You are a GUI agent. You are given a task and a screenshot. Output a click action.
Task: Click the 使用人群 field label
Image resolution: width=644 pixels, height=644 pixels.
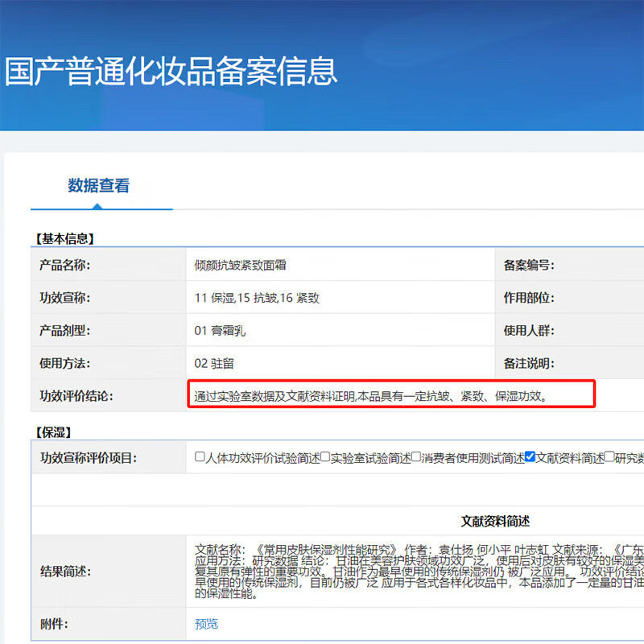pyautogui.click(x=529, y=330)
